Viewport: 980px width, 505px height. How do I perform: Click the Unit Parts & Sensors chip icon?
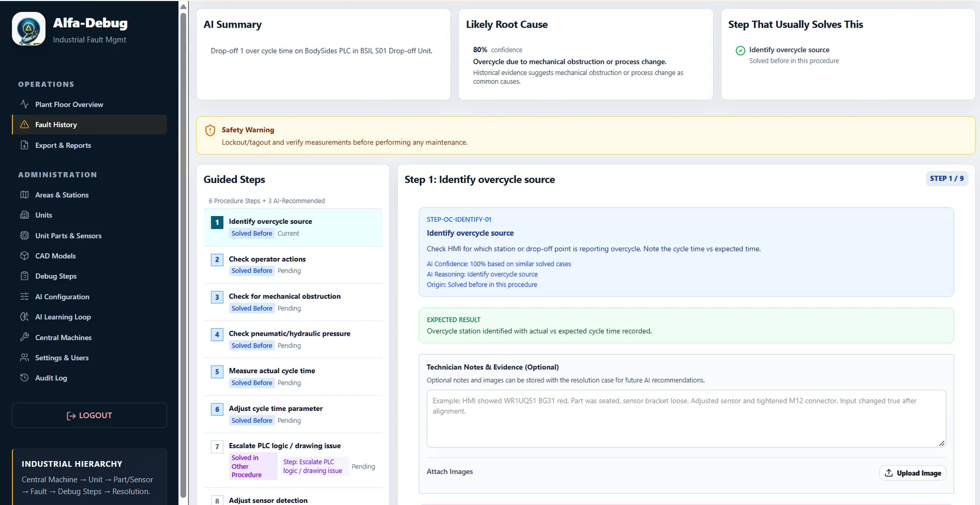pyautogui.click(x=24, y=235)
